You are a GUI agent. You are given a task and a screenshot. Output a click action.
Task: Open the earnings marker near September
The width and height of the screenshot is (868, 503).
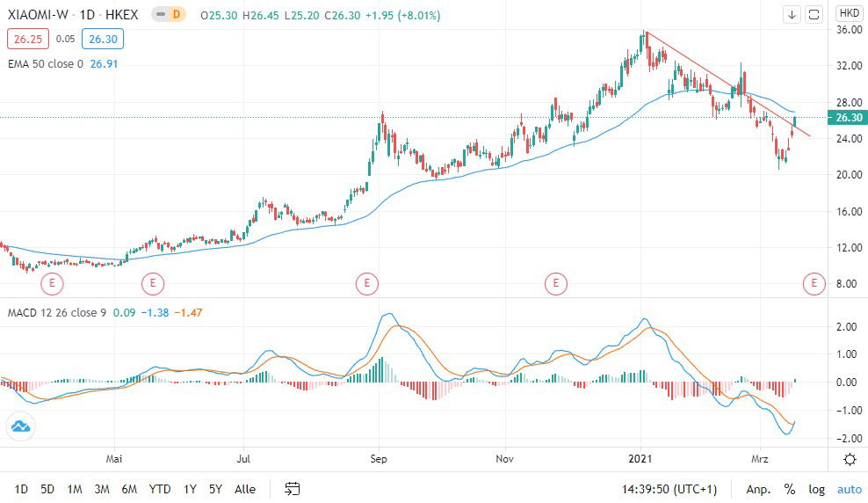coord(366,283)
